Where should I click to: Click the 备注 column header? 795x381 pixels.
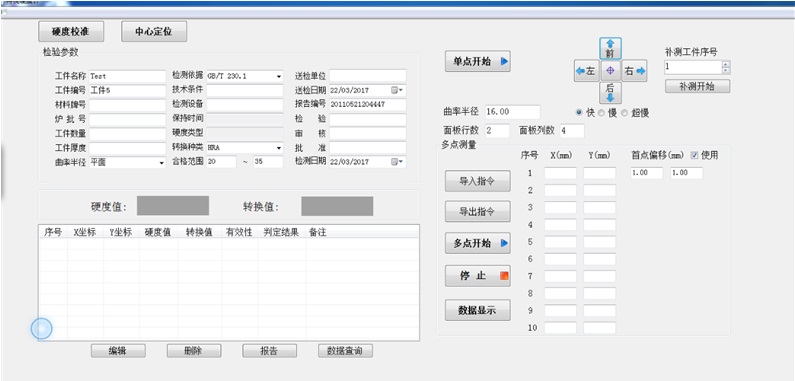[317, 232]
